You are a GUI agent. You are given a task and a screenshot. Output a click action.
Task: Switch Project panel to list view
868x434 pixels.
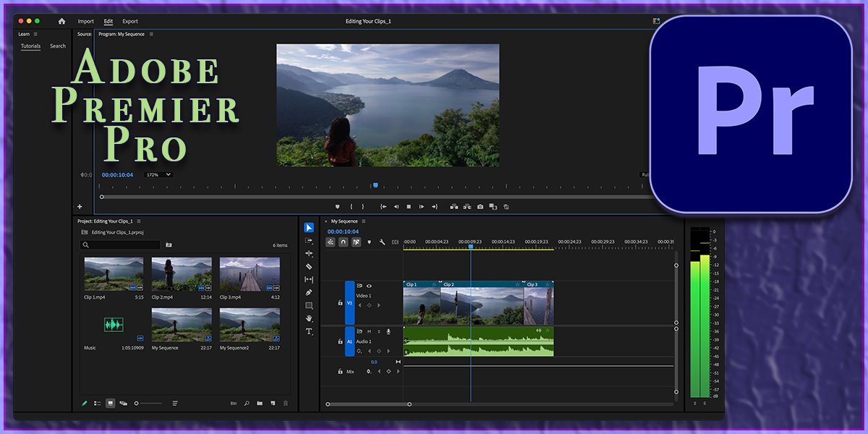coord(98,403)
